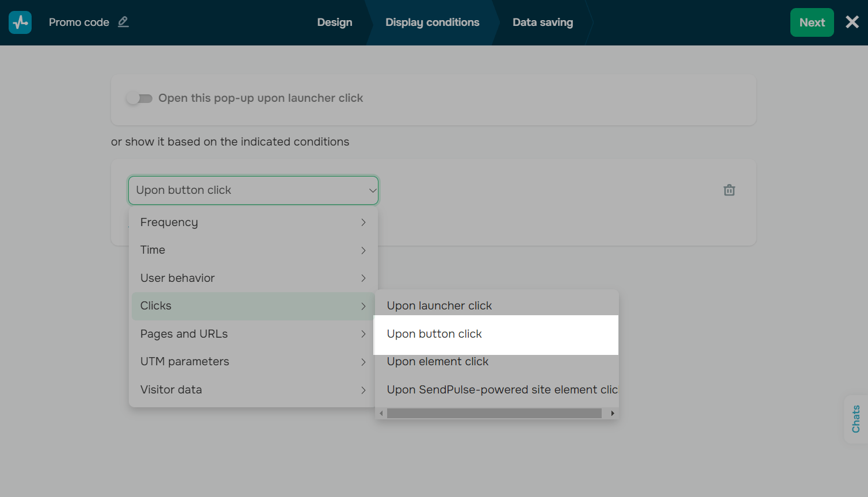Viewport: 868px width, 497px height.
Task: Open the Visitor data submenu
Action: (253, 390)
